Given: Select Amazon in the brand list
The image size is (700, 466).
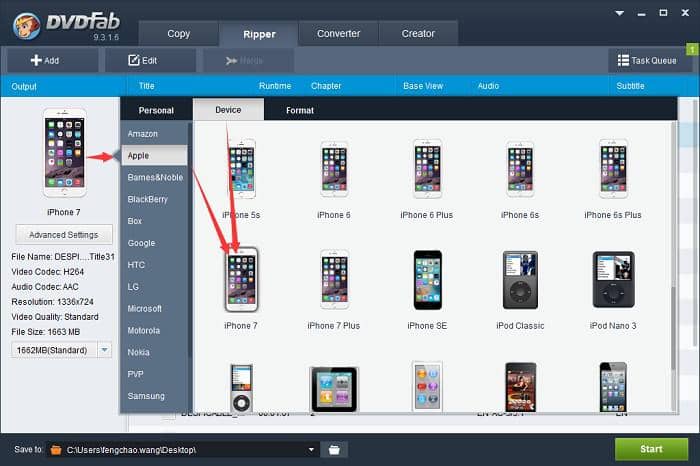Looking at the screenshot, I should [x=154, y=134].
